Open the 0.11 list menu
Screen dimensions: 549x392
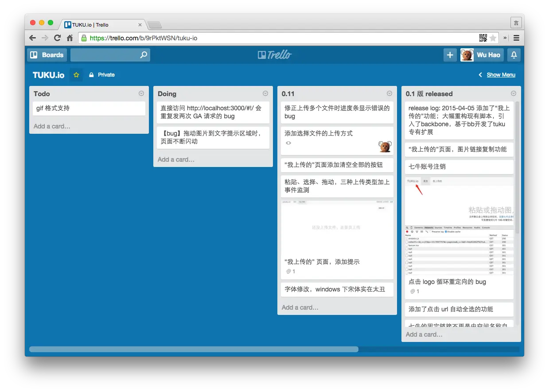[x=389, y=93]
